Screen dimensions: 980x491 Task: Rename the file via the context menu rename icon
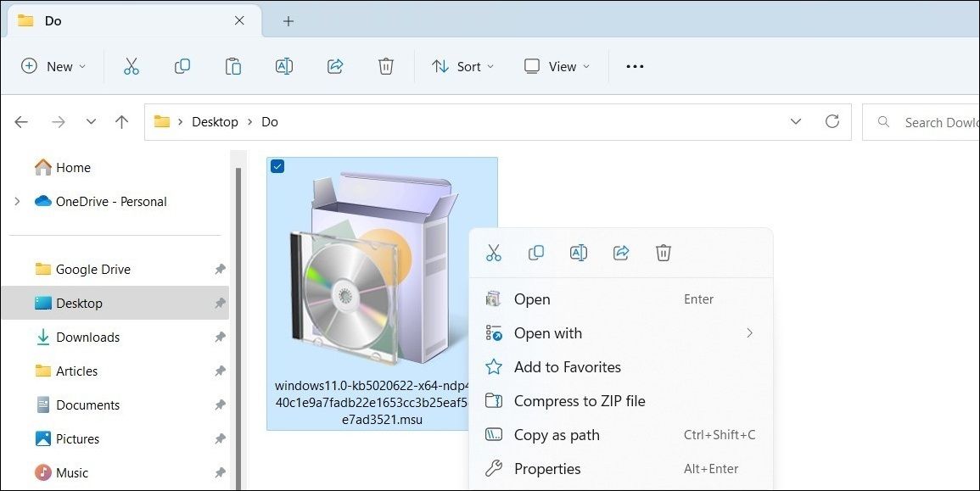click(x=579, y=253)
